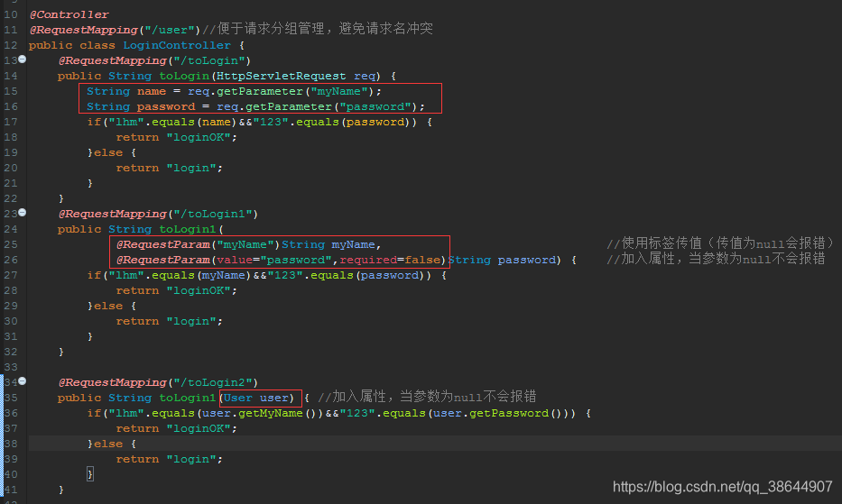The image size is (842, 504).
Task: Click the comment on line 25 about null error
Action: click(721, 243)
